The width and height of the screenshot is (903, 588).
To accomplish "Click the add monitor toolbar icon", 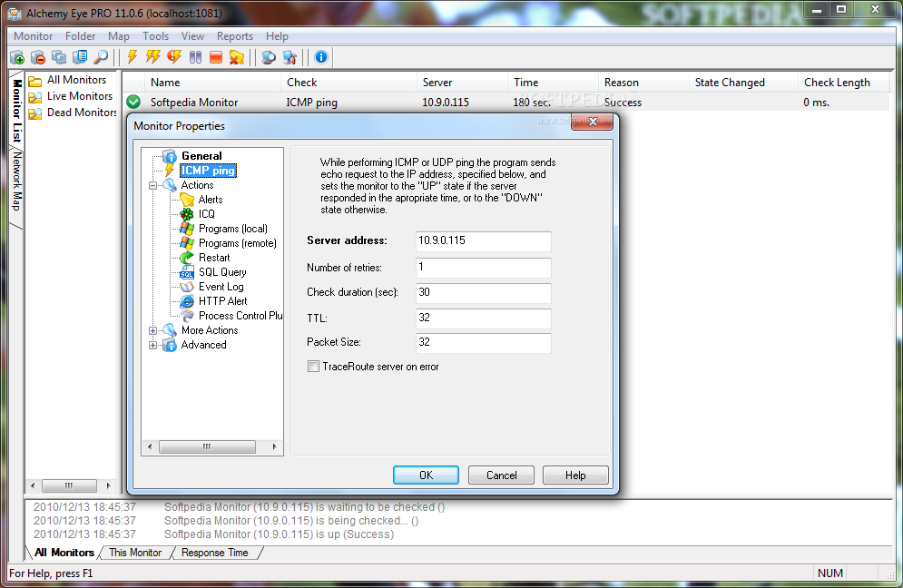I will point(17,57).
